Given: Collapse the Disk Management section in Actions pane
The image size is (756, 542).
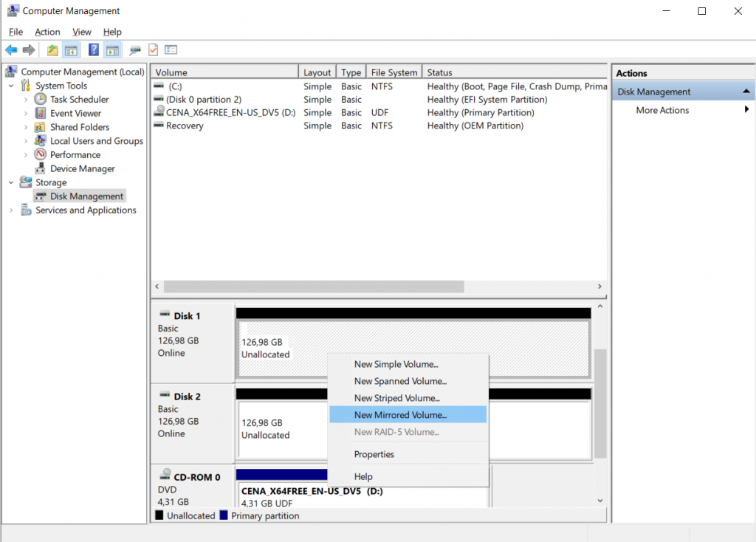Looking at the screenshot, I should 746,91.
